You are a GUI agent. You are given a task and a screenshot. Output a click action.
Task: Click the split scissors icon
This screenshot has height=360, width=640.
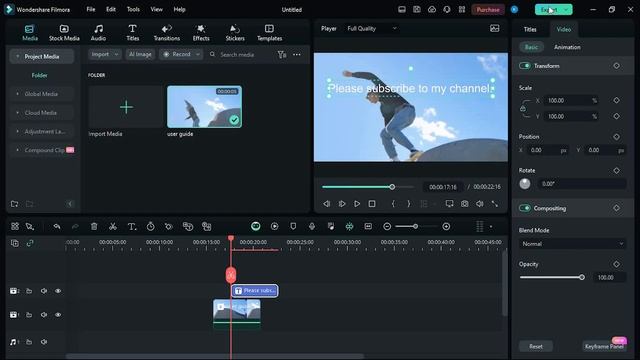(113, 226)
